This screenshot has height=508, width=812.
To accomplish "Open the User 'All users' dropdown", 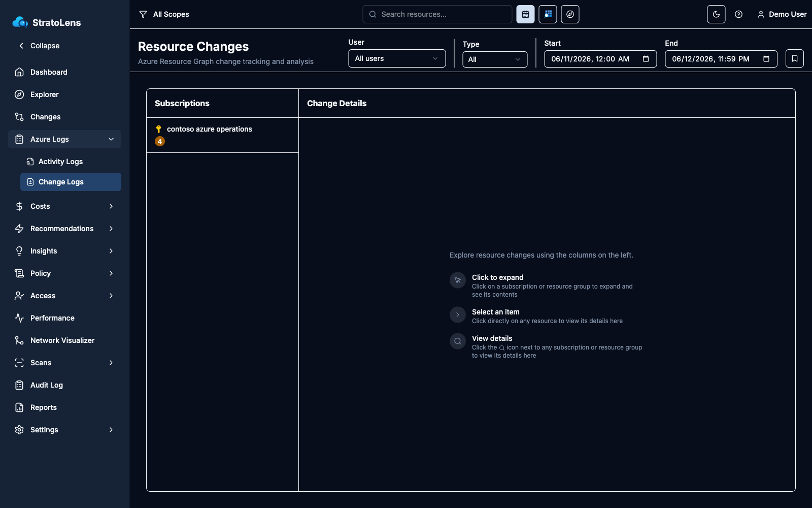I will (397, 58).
